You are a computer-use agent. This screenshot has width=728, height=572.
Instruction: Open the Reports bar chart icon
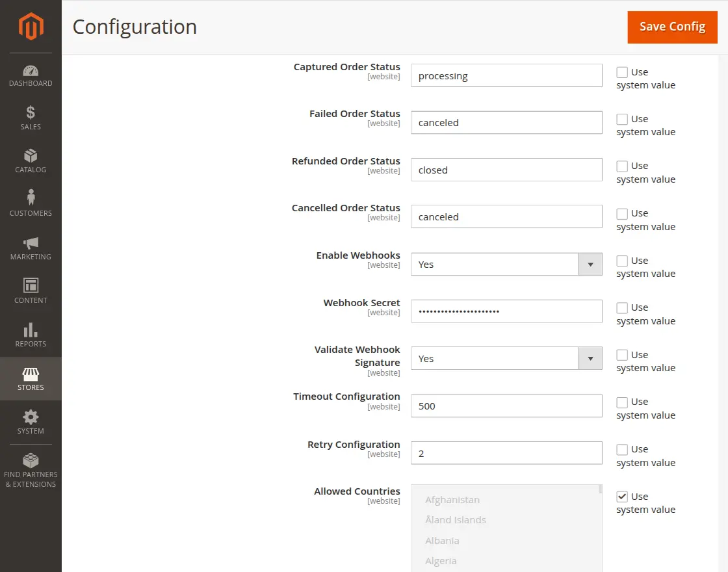click(x=31, y=330)
